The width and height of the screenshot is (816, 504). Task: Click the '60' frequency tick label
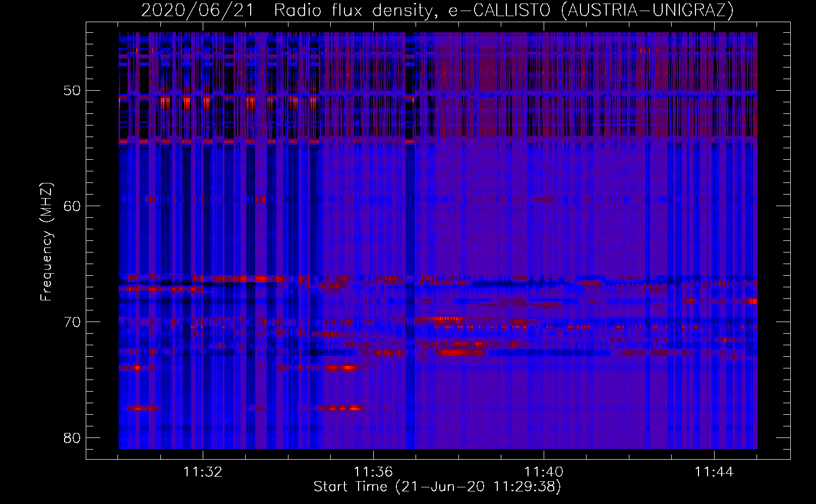(72, 206)
